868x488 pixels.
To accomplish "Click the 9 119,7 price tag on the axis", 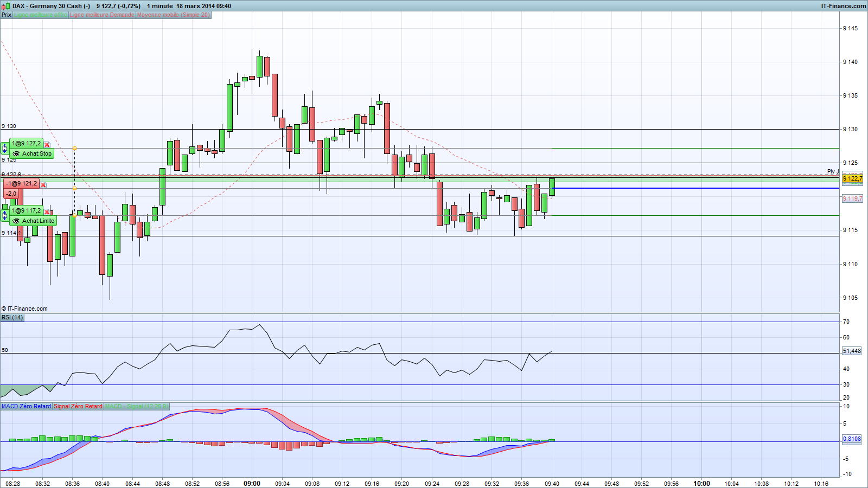I will [852, 198].
